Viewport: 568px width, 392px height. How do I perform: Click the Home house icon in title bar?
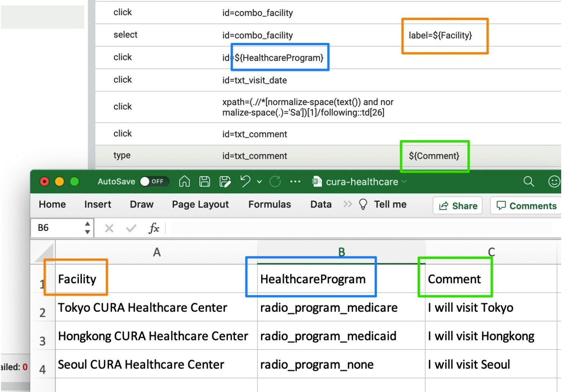pos(184,182)
